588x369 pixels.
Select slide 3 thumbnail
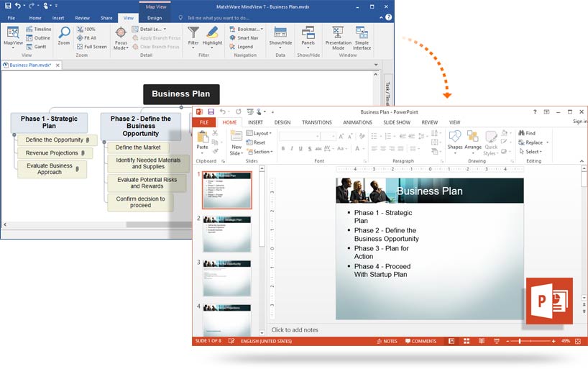[x=227, y=278]
